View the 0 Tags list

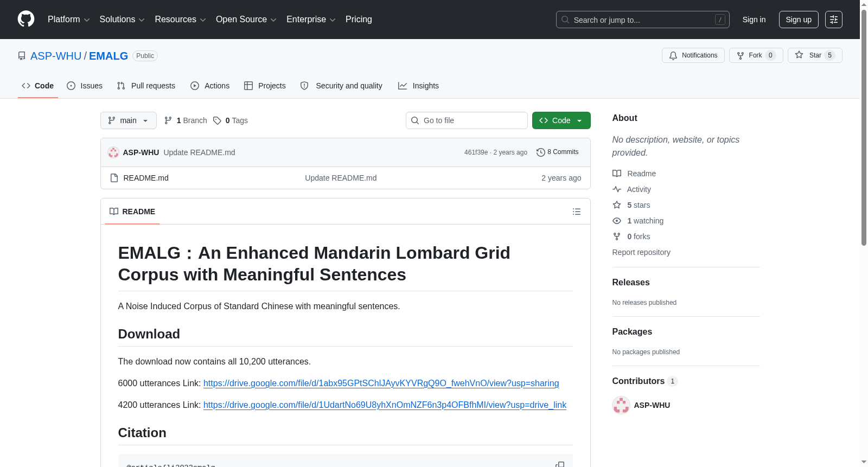231,120
